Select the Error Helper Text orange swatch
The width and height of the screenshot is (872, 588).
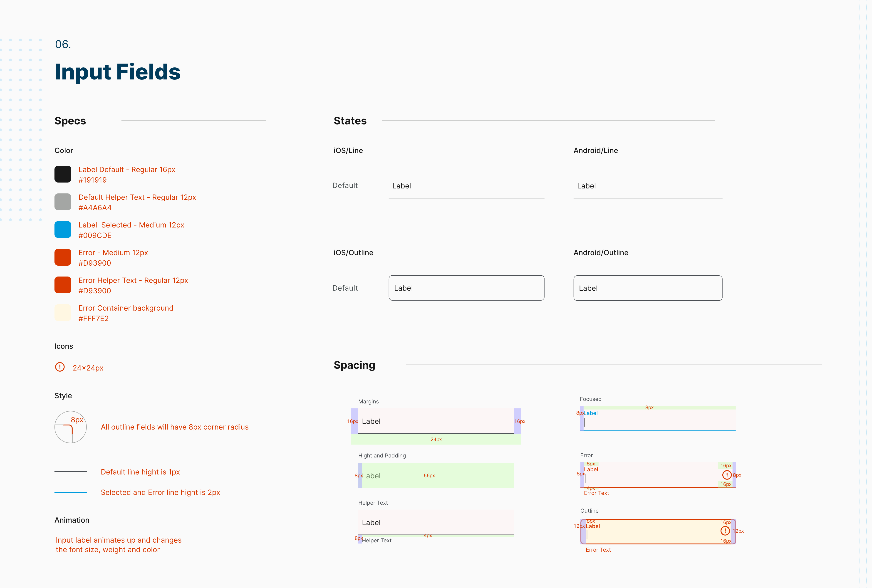[x=63, y=285]
